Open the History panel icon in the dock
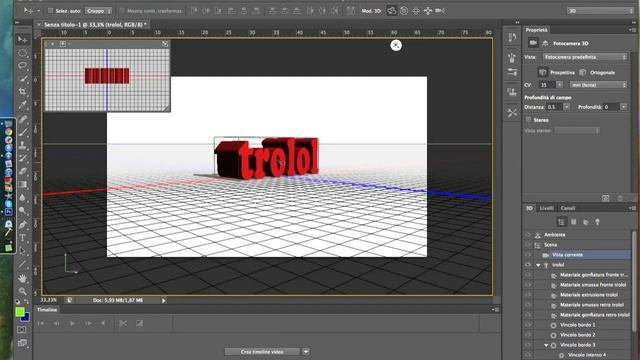Screen dimensions: 640x360 tap(512, 38)
